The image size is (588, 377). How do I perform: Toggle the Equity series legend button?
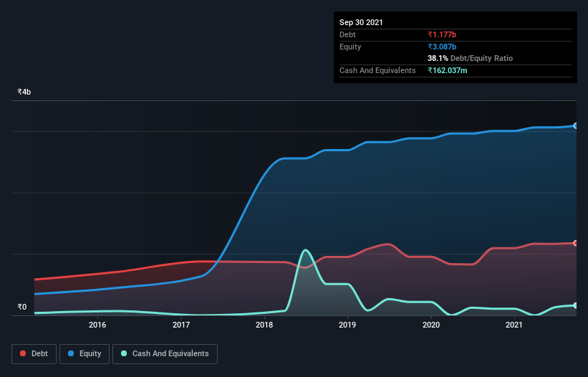coord(85,354)
